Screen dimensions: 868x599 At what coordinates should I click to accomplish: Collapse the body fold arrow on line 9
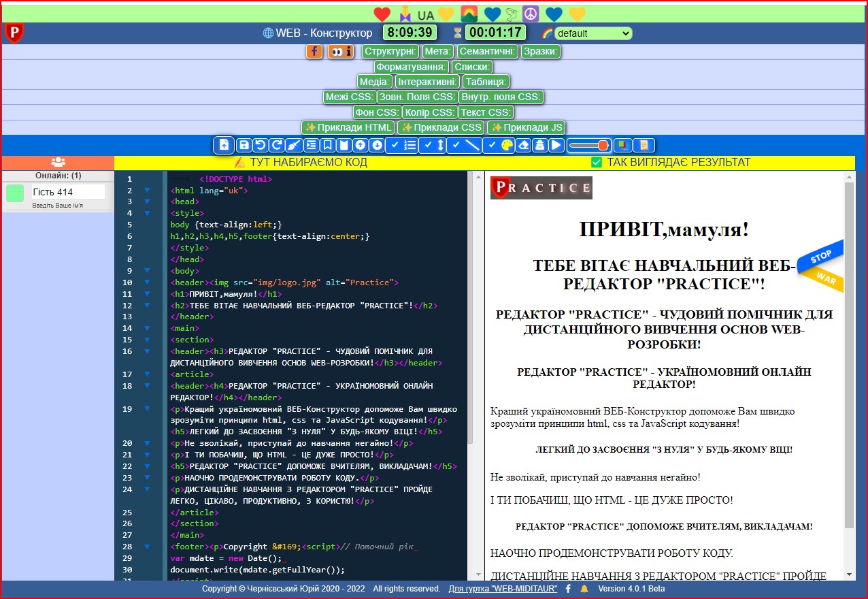[147, 271]
